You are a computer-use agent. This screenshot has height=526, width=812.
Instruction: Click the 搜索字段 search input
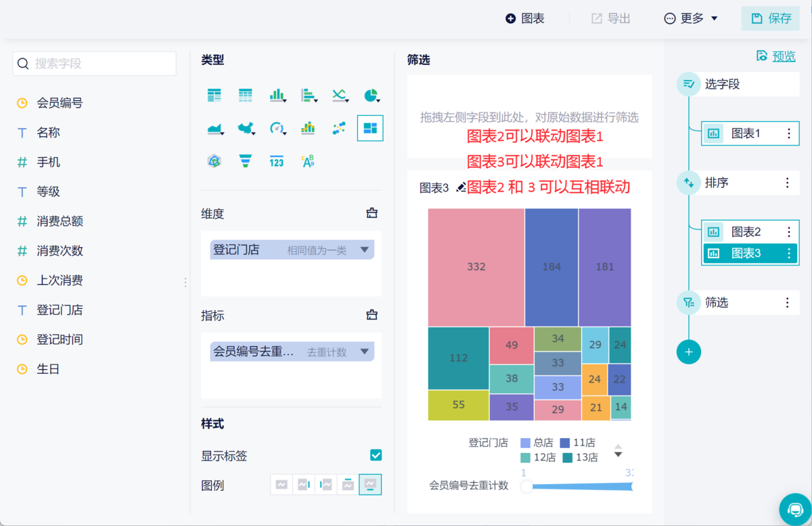95,63
